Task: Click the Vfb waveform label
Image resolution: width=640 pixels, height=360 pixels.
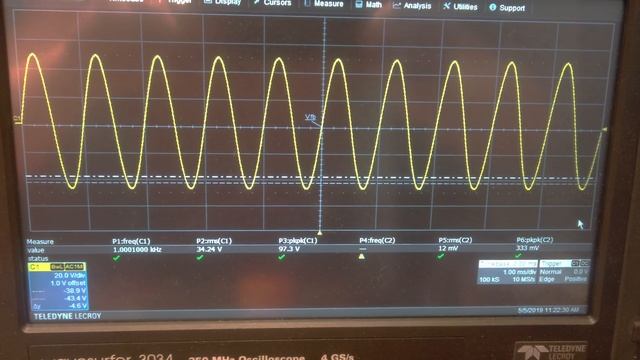Action: tap(310, 117)
